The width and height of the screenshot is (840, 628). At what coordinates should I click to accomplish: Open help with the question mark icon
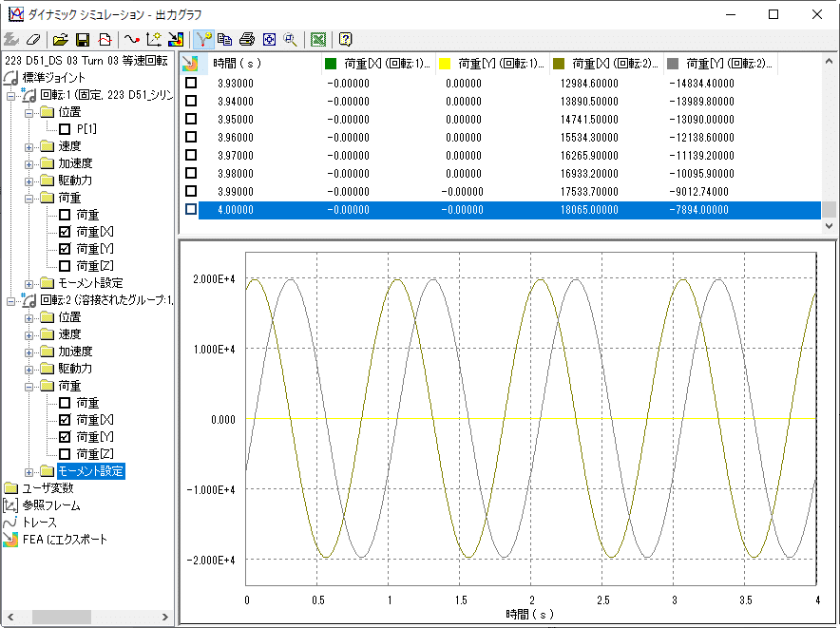[345, 40]
